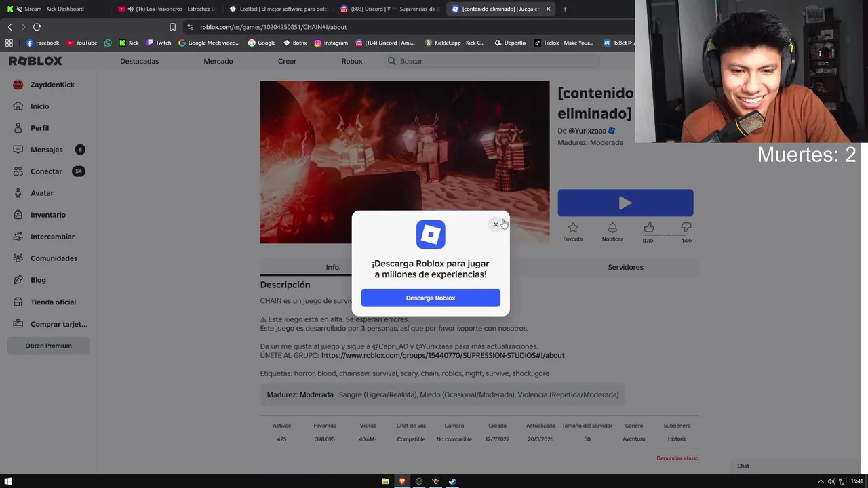Switch to the Discord browser tab
The height and width of the screenshot is (488, 868).
click(x=390, y=9)
